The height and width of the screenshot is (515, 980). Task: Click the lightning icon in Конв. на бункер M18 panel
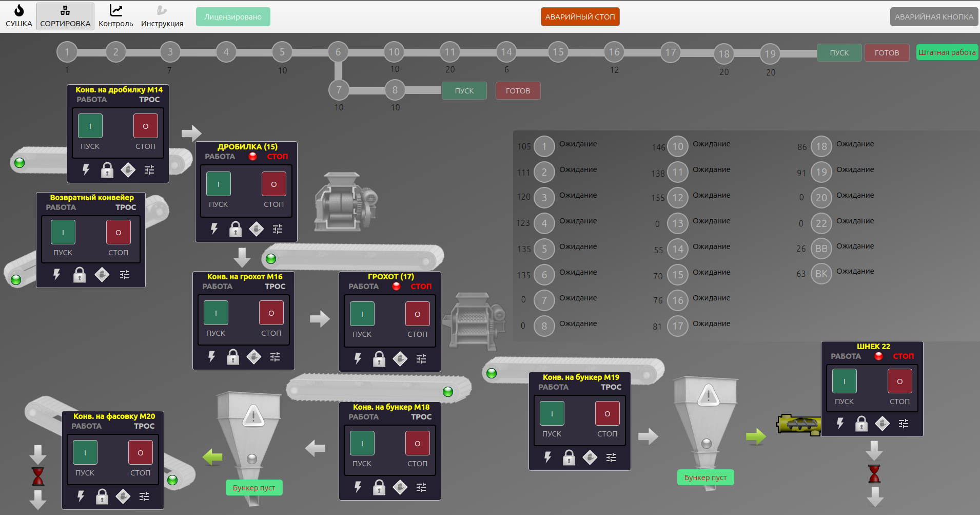coord(358,487)
